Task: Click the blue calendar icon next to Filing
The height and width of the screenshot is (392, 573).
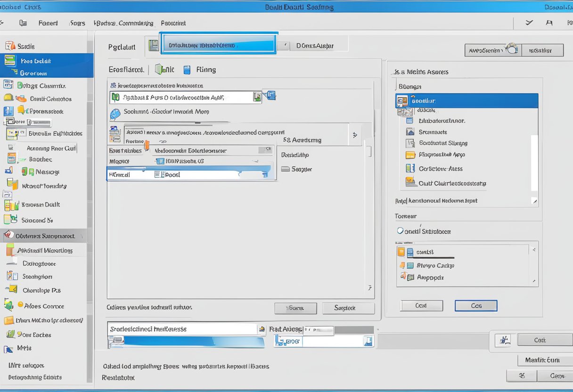Action: click(186, 69)
